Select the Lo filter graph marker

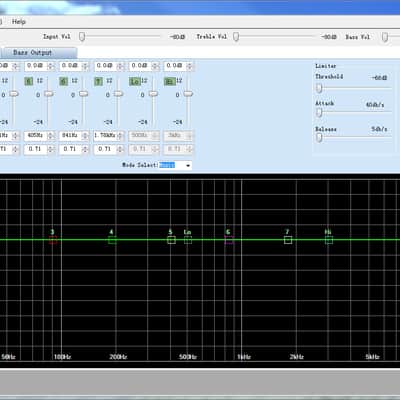[x=188, y=240]
